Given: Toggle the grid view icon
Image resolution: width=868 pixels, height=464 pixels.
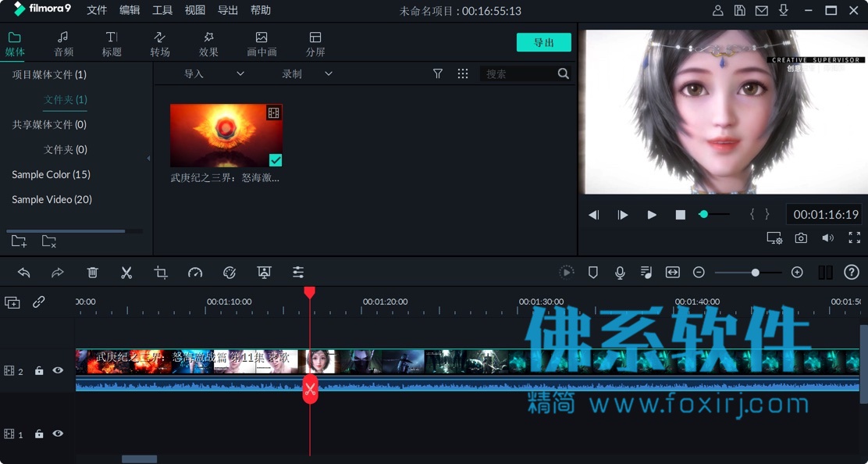Looking at the screenshot, I should (x=463, y=73).
